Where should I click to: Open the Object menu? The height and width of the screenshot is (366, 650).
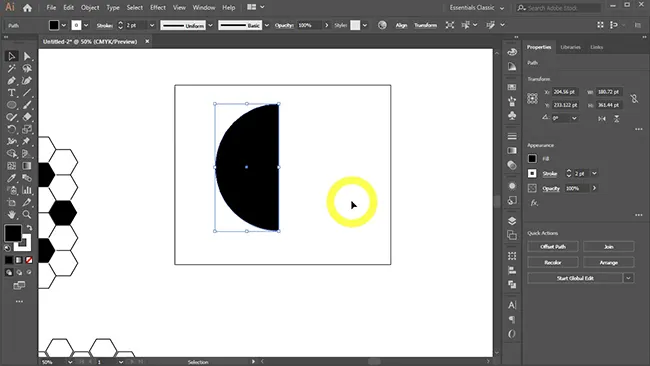(90, 7)
